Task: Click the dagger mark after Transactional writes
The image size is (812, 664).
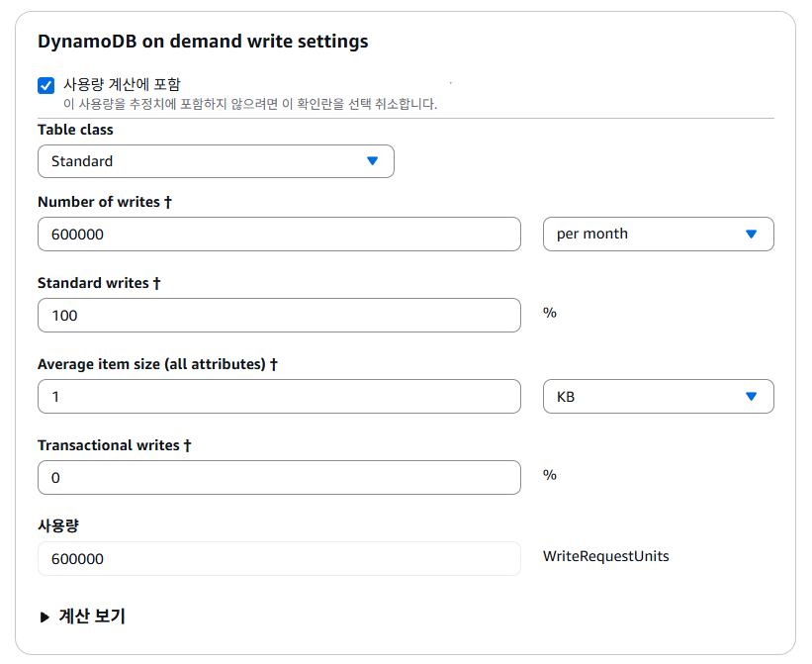Action: point(187,445)
